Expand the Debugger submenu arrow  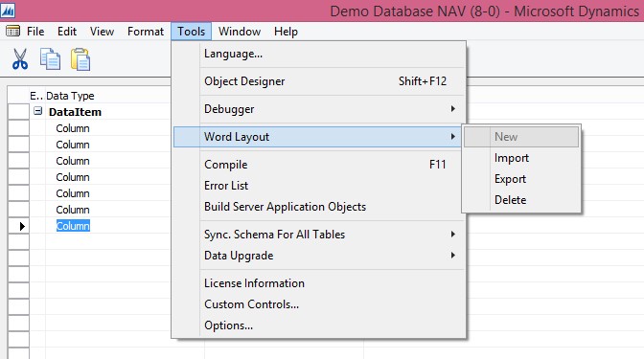click(x=452, y=109)
